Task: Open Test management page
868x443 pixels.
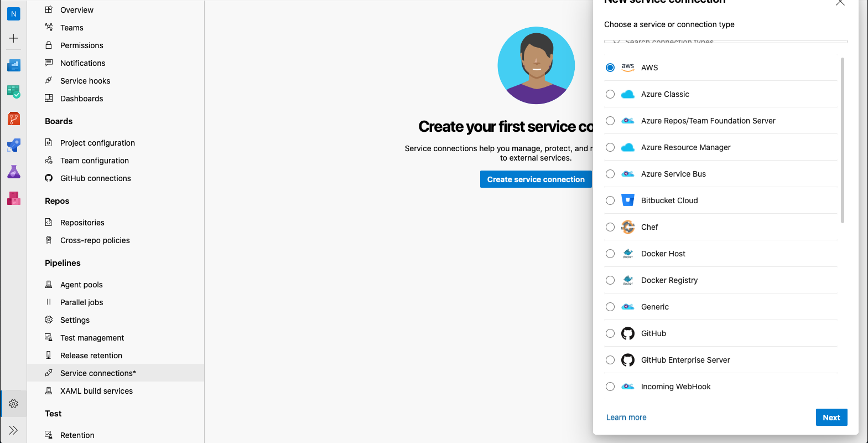Action: tap(116, 338)
